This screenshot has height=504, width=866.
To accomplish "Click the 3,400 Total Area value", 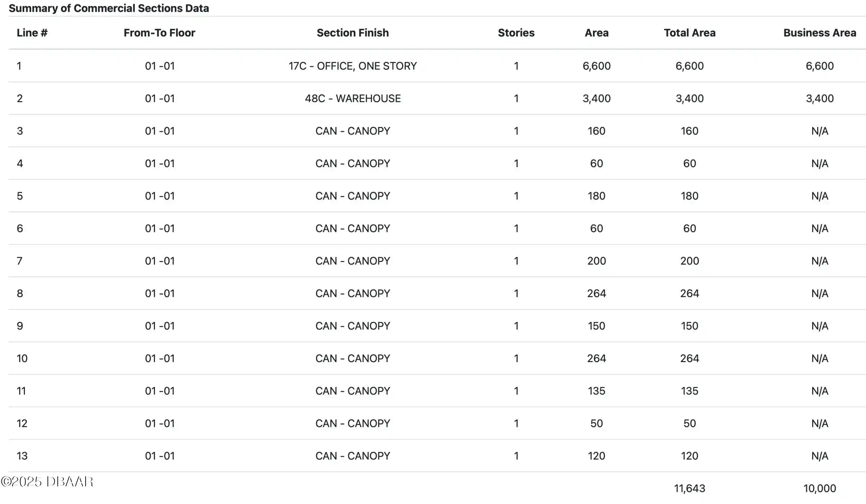I will [689, 98].
